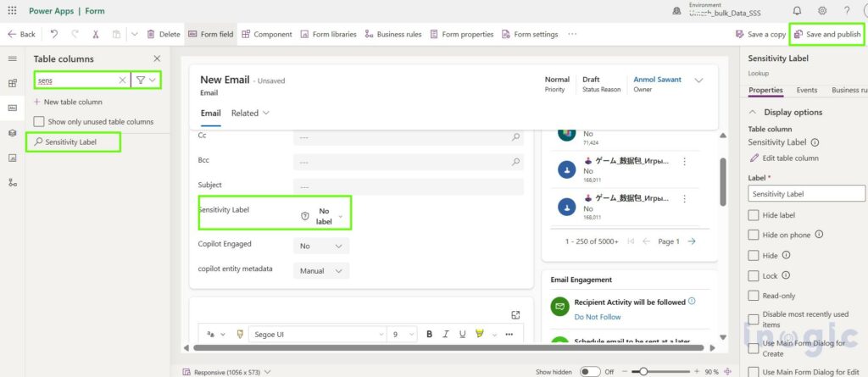The image size is (868, 377).
Task: Open the business rules sidebar icon
Action: (x=12, y=183)
